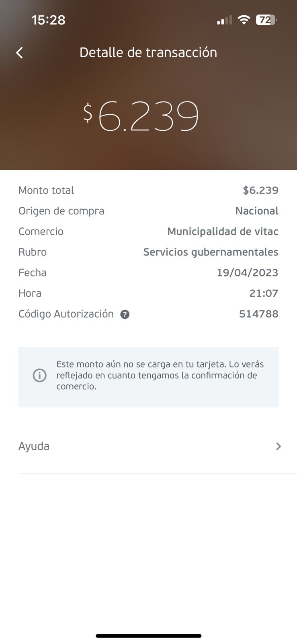Tap the Detalle de transacción title
This screenshot has height=644, width=297.
[x=148, y=53]
